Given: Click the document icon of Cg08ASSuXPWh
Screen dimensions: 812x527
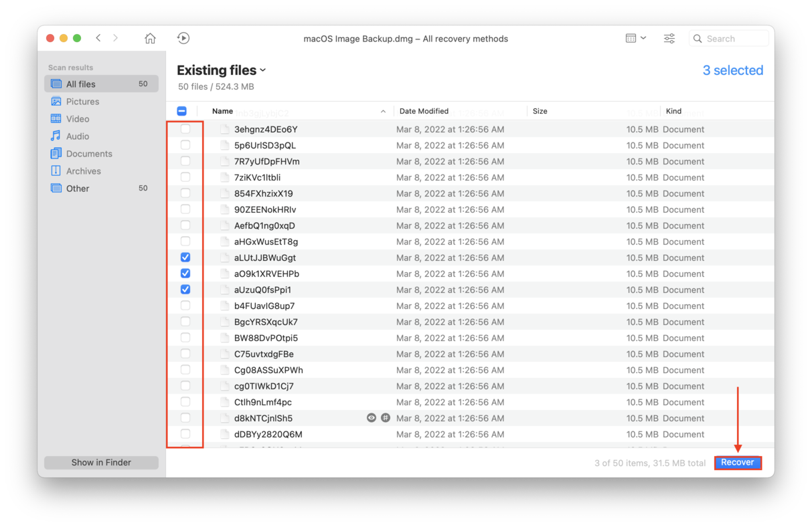Looking at the screenshot, I should click(225, 370).
